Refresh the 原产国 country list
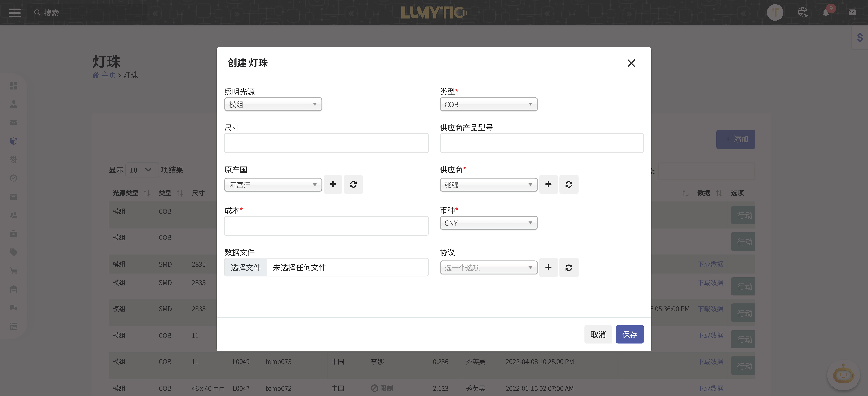 point(353,184)
